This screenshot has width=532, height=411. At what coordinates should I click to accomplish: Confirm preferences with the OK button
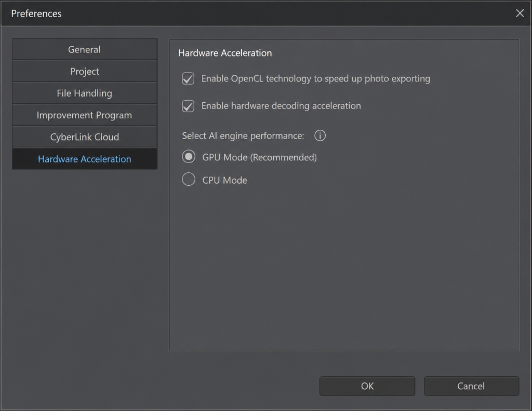367,386
